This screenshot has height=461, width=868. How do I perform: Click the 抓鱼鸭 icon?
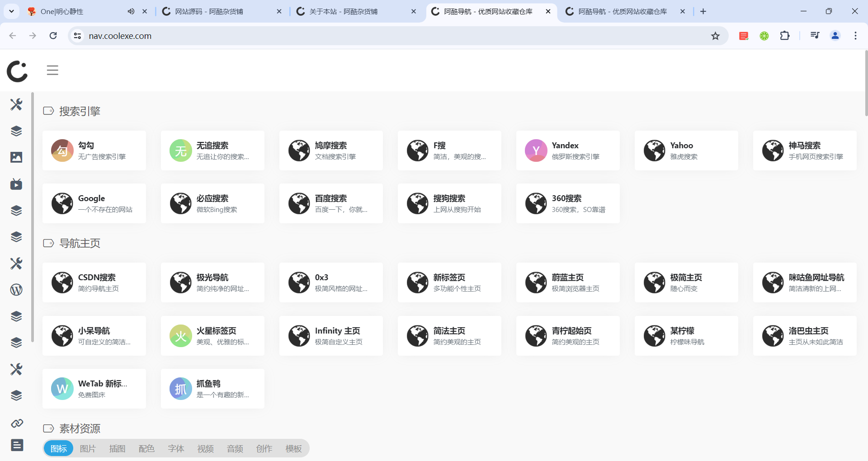tap(181, 389)
